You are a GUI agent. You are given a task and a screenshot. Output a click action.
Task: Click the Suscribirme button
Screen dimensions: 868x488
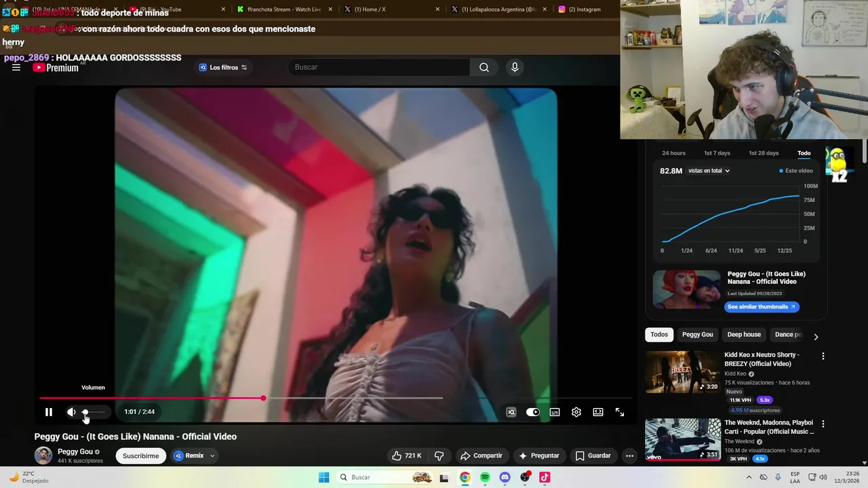(x=140, y=455)
